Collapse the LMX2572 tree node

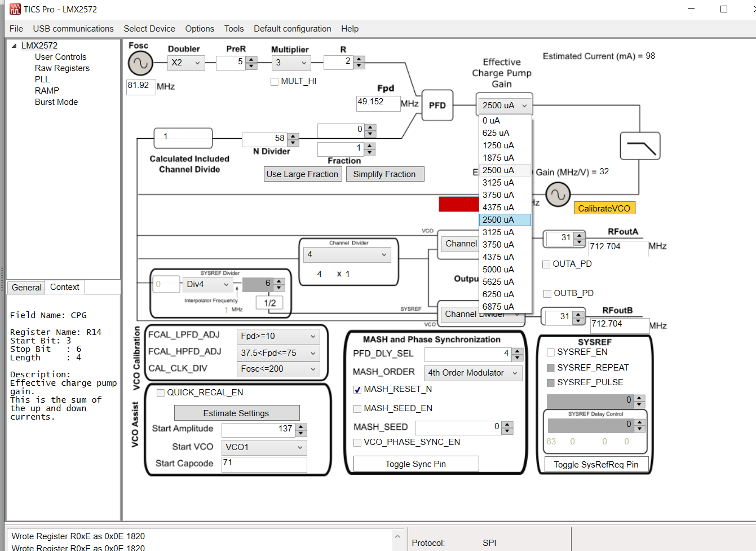[14, 46]
